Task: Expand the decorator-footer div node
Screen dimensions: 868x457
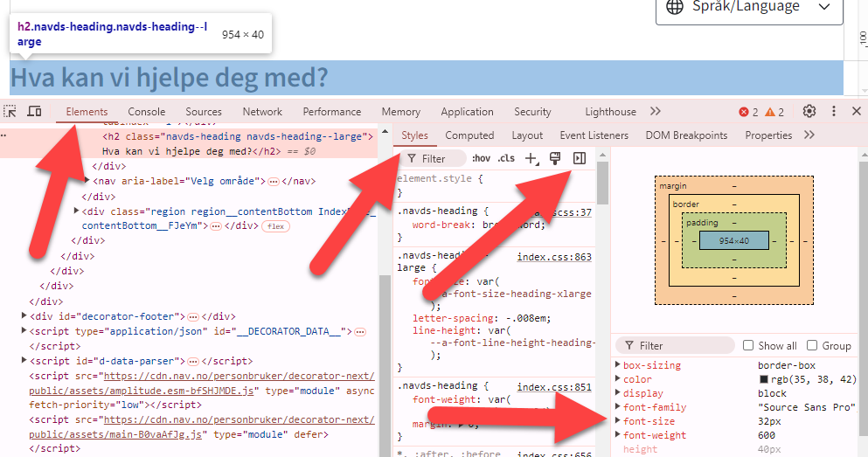Action: (x=24, y=316)
